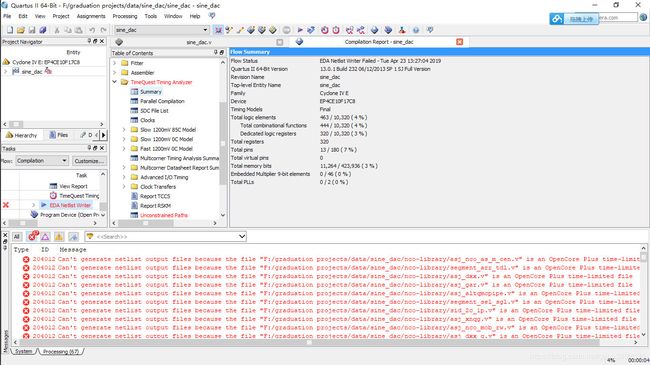650x365 pixels.
Task: Switch to the System messages tab
Action: point(23,351)
